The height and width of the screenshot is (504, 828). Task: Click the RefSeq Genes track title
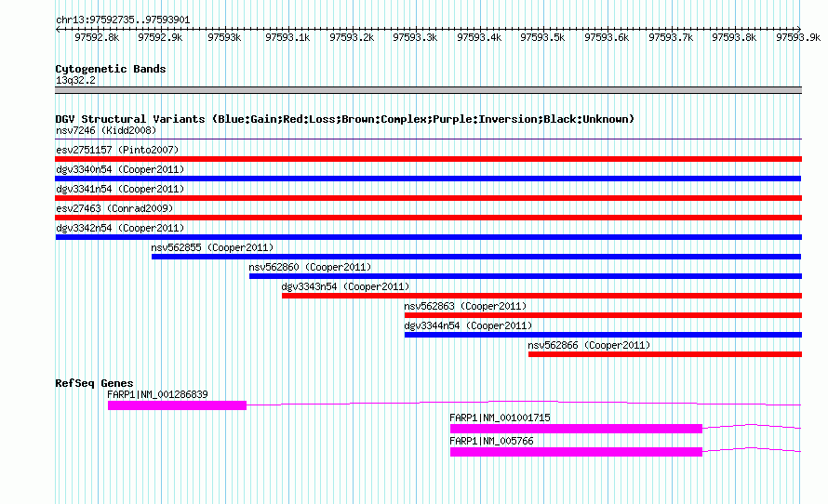[x=94, y=383]
